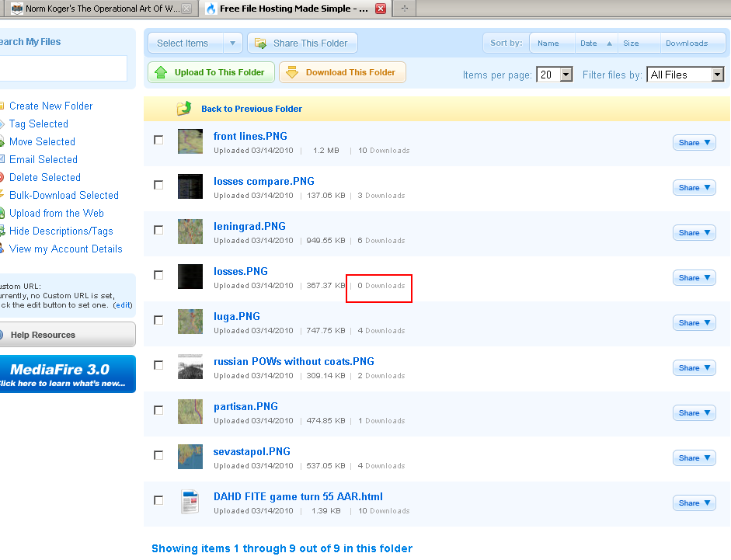The height and width of the screenshot is (560, 731).
Task: Open Share dropdown for front lines.PNG
Action: coord(694,143)
